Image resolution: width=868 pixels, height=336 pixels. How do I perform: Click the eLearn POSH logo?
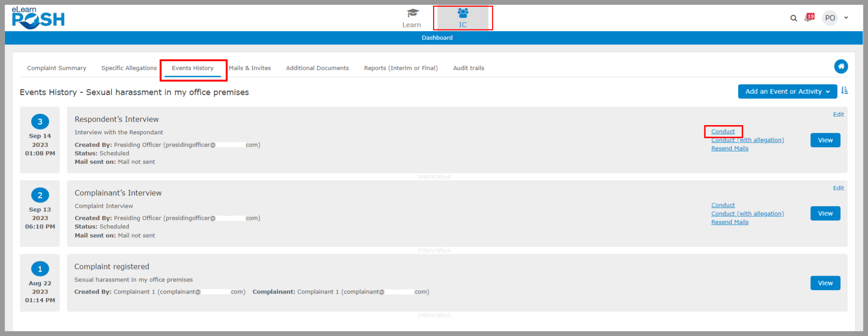coord(38,18)
